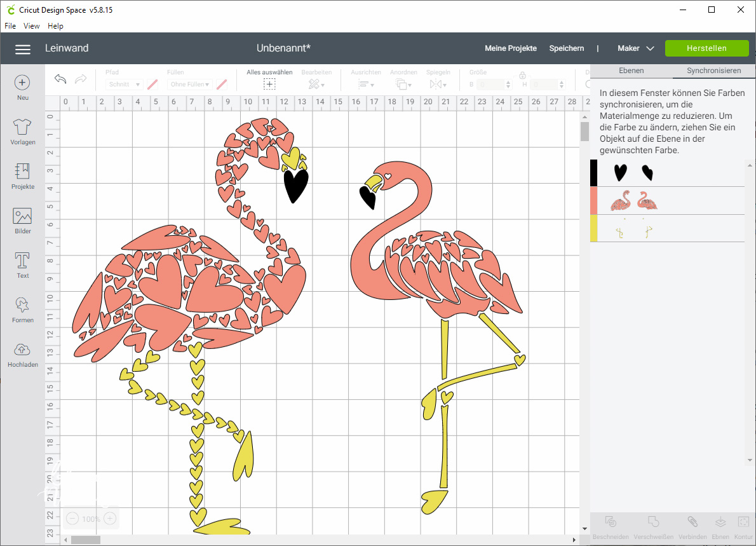The width and height of the screenshot is (756, 546).
Task: Open the Schnitt path type dropdown
Action: pyautogui.click(x=124, y=84)
